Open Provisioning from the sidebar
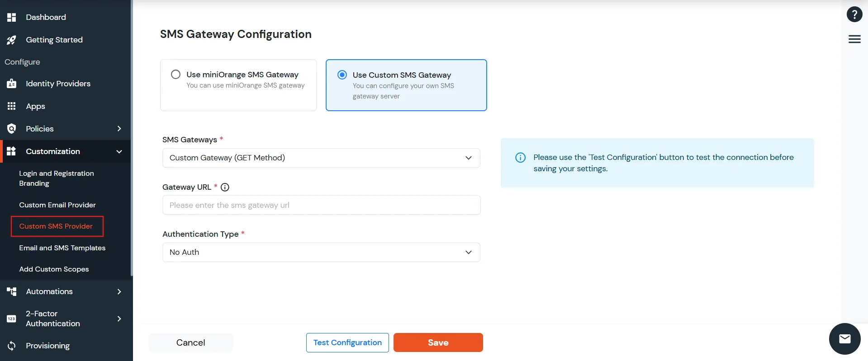Viewport: 868px width, 361px height. coord(48,346)
